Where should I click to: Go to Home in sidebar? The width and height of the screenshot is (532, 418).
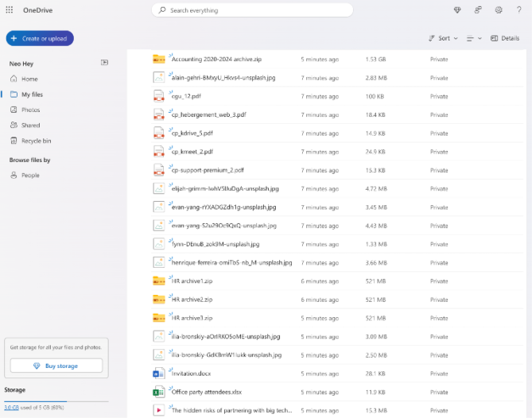[x=29, y=79]
